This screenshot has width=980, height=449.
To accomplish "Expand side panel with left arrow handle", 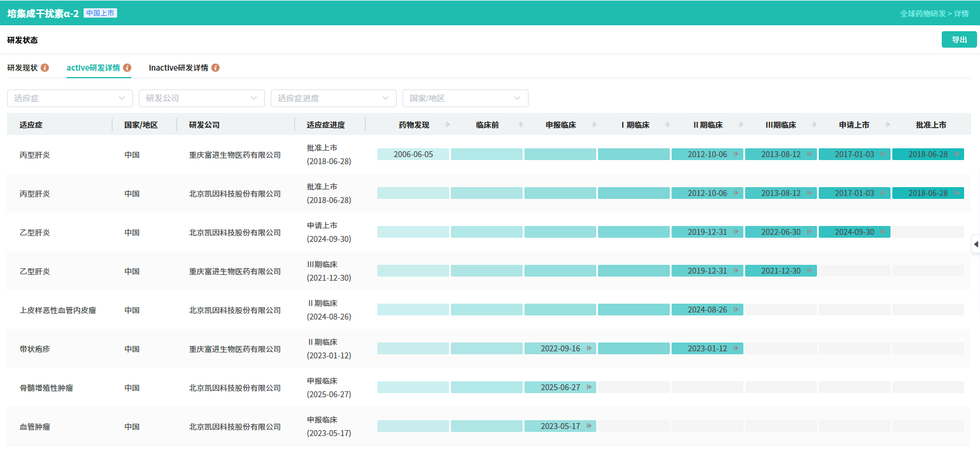I will [975, 244].
